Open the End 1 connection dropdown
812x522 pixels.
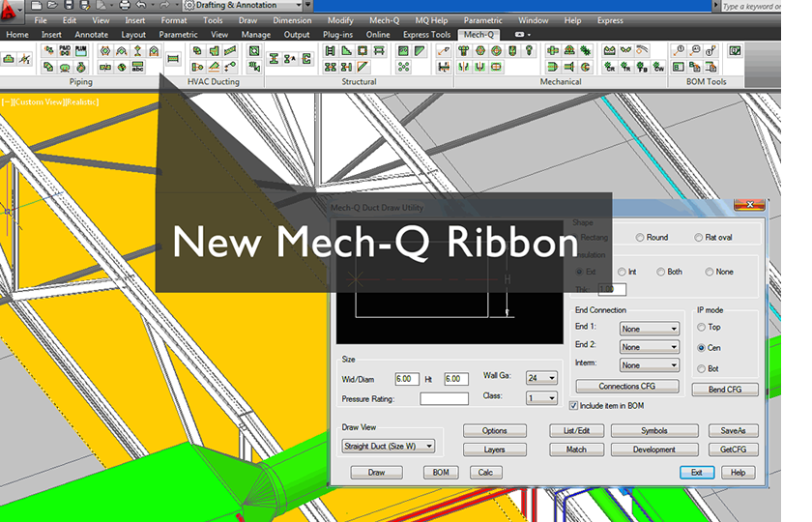click(649, 329)
